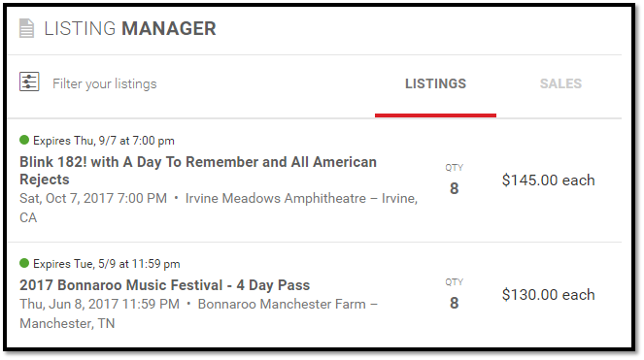Click the Sat, Oct 7, 2017 event date
The width and height of the screenshot is (644, 360).
[93, 198]
